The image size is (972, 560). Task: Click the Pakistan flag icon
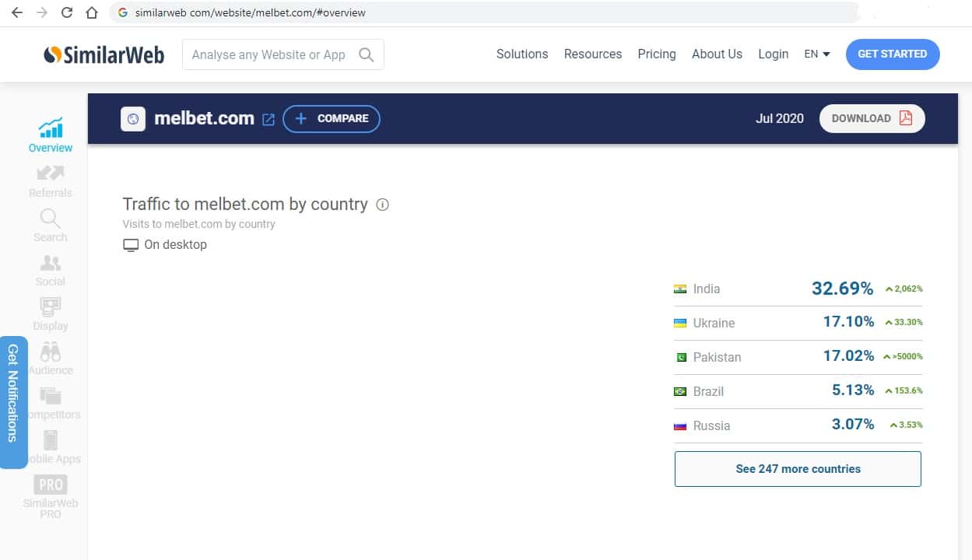click(x=680, y=357)
